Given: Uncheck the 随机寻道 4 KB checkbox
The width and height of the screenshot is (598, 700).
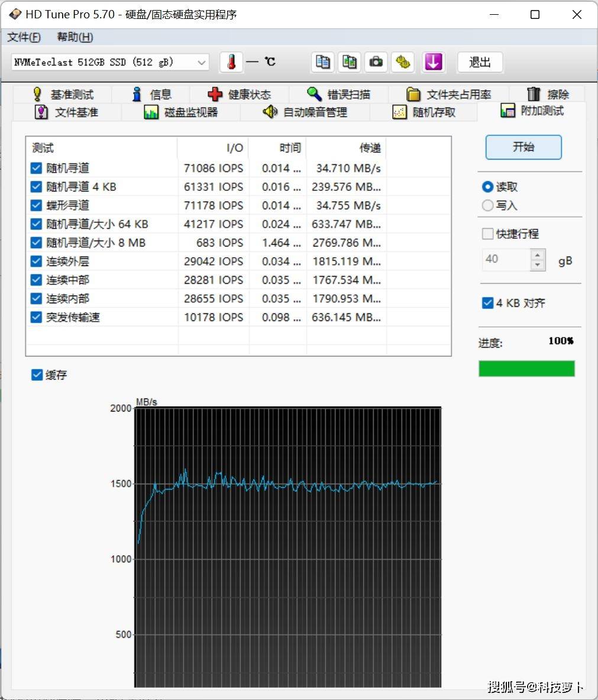Looking at the screenshot, I should click(36, 187).
